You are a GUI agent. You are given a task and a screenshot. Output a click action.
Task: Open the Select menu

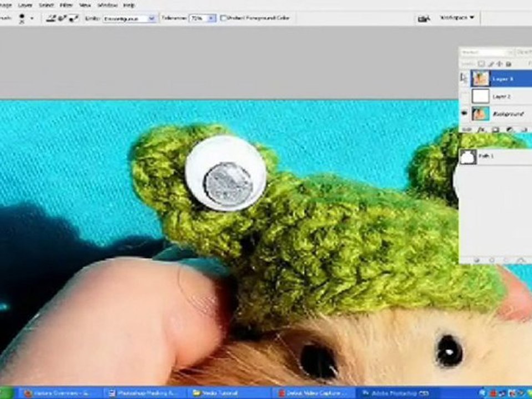[46, 5]
